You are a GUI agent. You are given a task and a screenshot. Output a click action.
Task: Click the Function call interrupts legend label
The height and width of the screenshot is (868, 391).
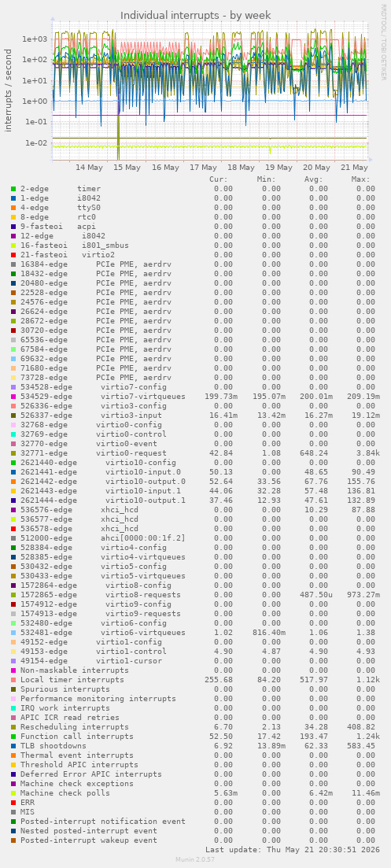(x=77, y=737)
